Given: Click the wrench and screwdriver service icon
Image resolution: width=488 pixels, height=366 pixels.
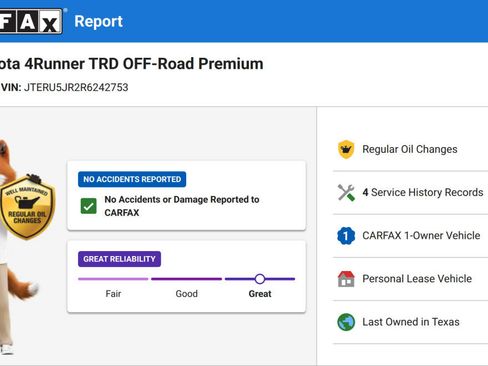Looking at the screenshot, I should pos(346,193).
